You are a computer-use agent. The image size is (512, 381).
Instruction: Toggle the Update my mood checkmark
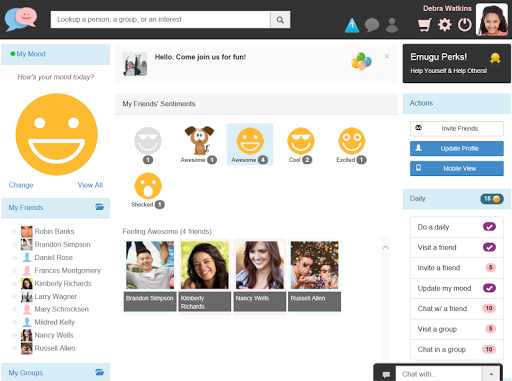(x=489, y=288)
